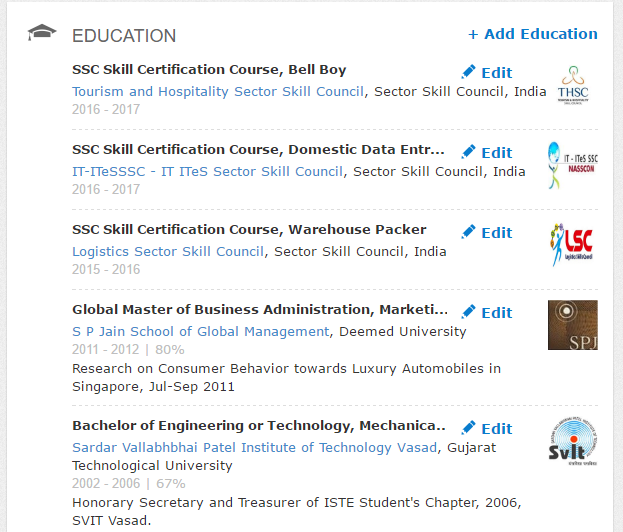Click the EDUCATION section heading
The width and height of the screenshot is (623, 532).
click(124, 36)
